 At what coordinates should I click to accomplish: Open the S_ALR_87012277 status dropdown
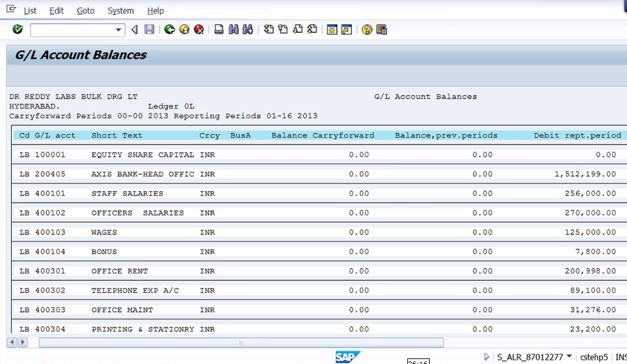tap(569, 356)
